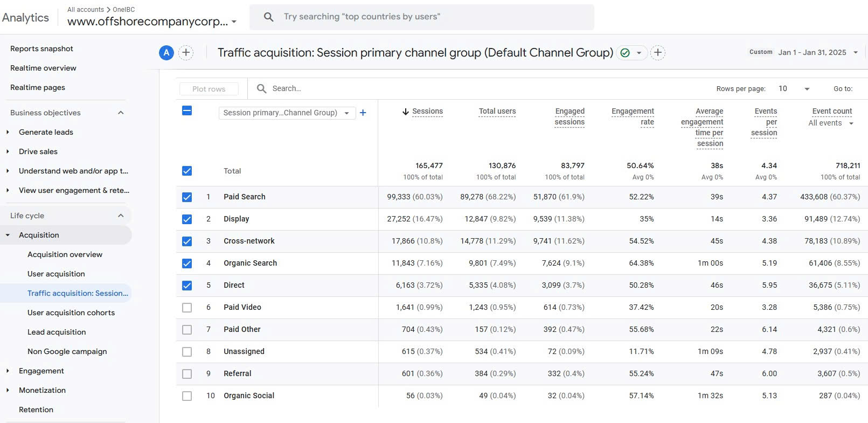Click the magnifier icon in table search
This screenshot has width=868, height=423.
tap(262, 89)
